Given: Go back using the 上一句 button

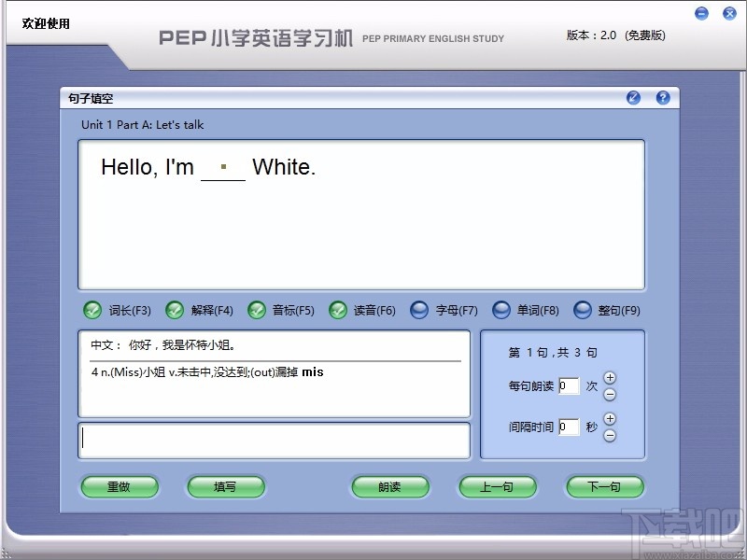Looking at the screenshot, I should pyautogui.click(x=497, y=486).
